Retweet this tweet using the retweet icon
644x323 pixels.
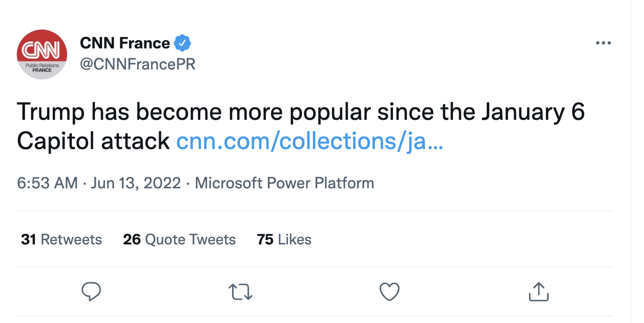tap(240, 291)
